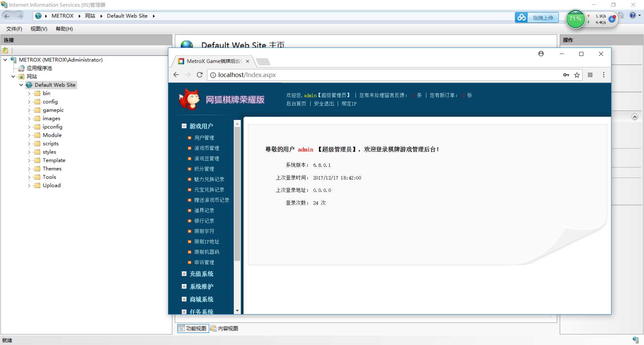Open 帮助(H) menu

coord(64,29)
